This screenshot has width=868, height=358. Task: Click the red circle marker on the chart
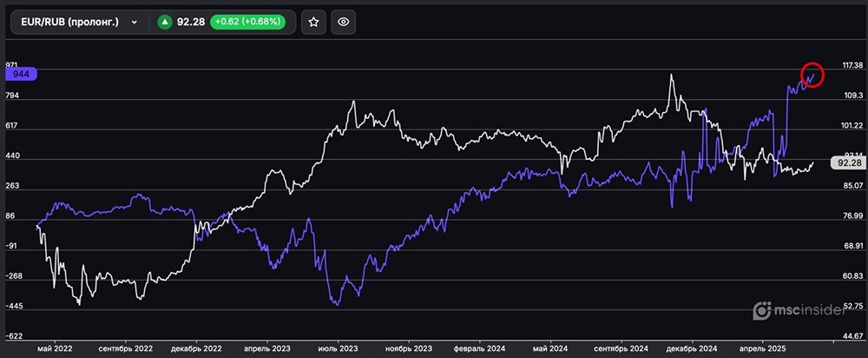click(x=812, y=76)
